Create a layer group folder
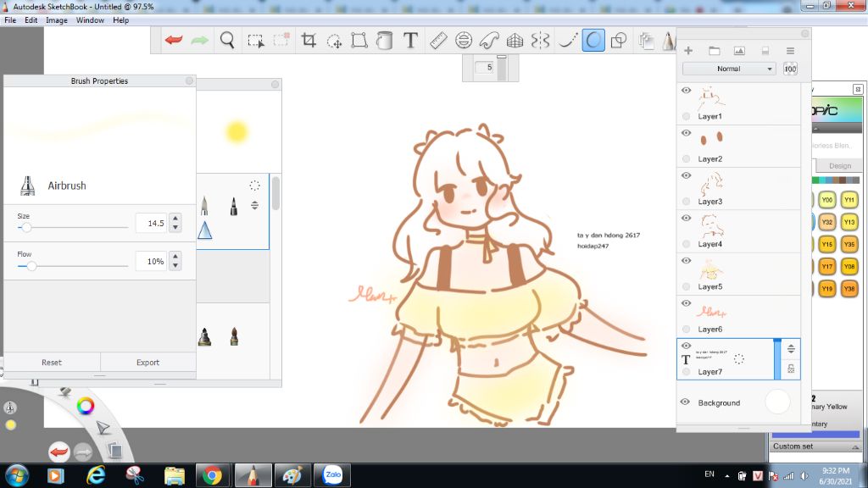Image resolution: width=868 pixels, height=488 pixels. click(x=714, y=50)
